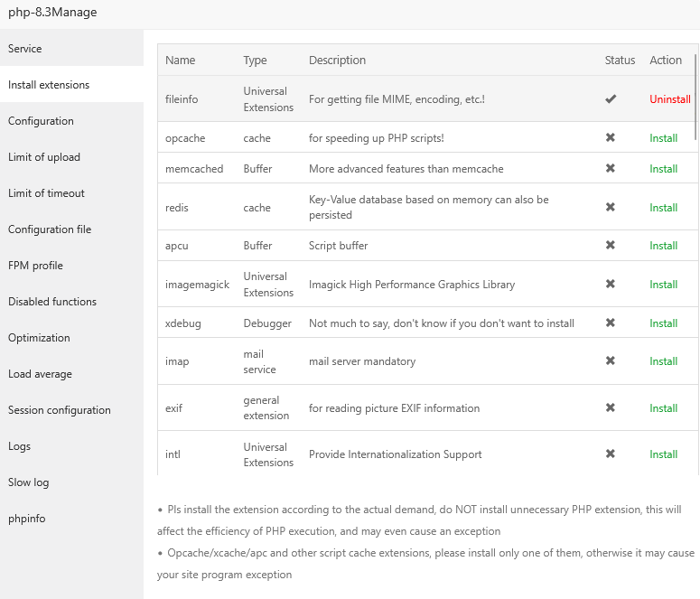Show the Slow log tab
Screen dimensions: 700x599
pyautogui.click(x=29, y=482)
